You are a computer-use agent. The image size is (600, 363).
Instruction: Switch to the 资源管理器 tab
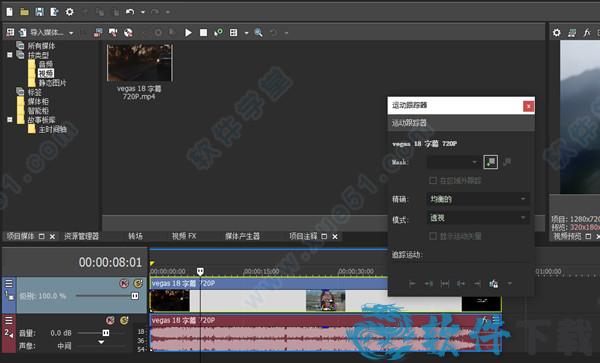pyautogui.click(x=81, y=236)
